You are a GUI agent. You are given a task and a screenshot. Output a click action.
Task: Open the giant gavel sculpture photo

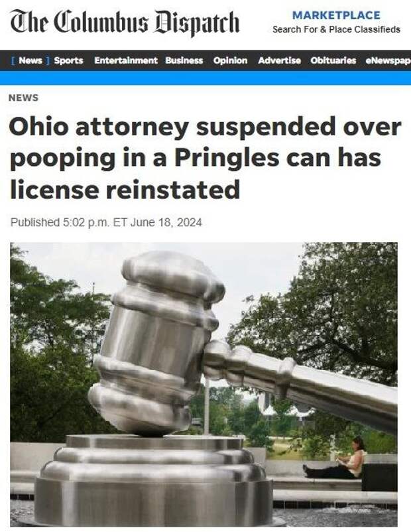pos(204,385)
